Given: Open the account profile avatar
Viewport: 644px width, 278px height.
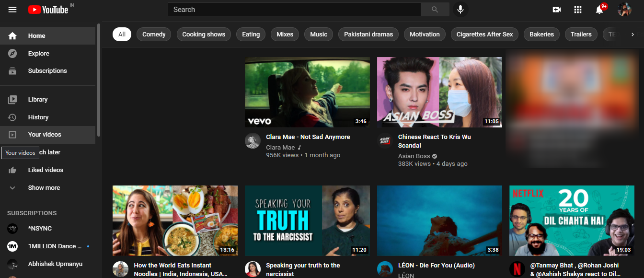Looking at the screenshot, I should point(624,10).
